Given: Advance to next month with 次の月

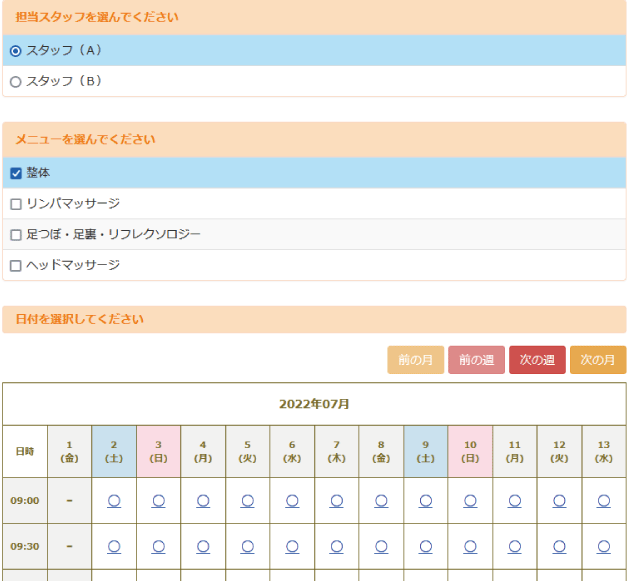Looking at the screenshot, I should (597, 360).
